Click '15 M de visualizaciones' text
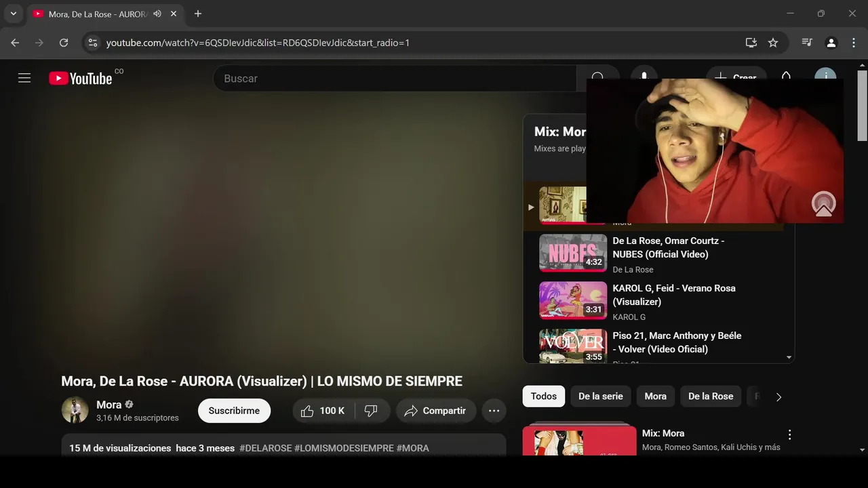The image size is (868, 488). pos(120,448)
